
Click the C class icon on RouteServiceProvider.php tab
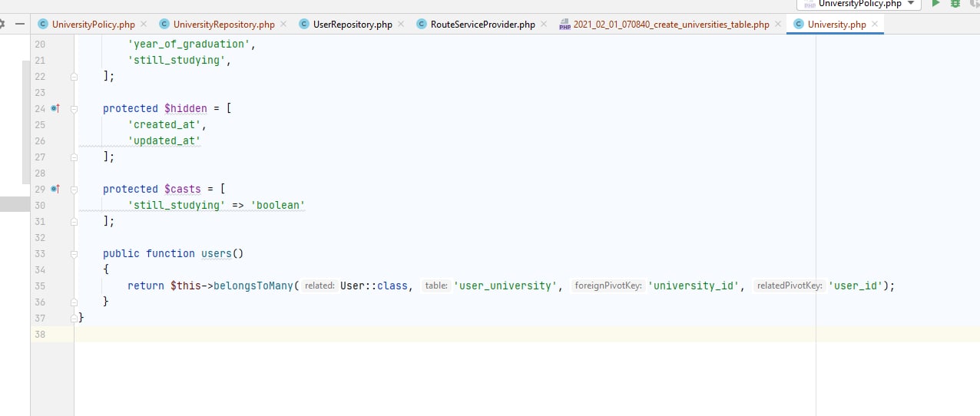422,25
